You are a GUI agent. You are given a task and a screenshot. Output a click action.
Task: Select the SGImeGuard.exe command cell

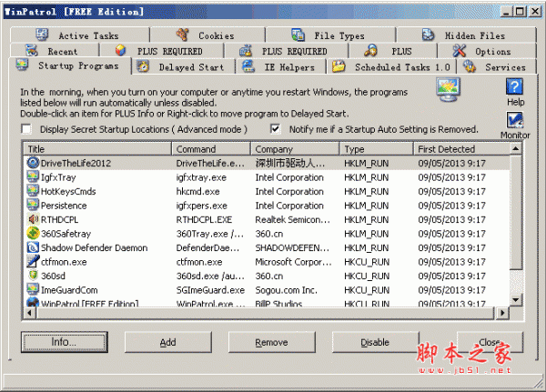pyautogui.click(x=210, y=290)
